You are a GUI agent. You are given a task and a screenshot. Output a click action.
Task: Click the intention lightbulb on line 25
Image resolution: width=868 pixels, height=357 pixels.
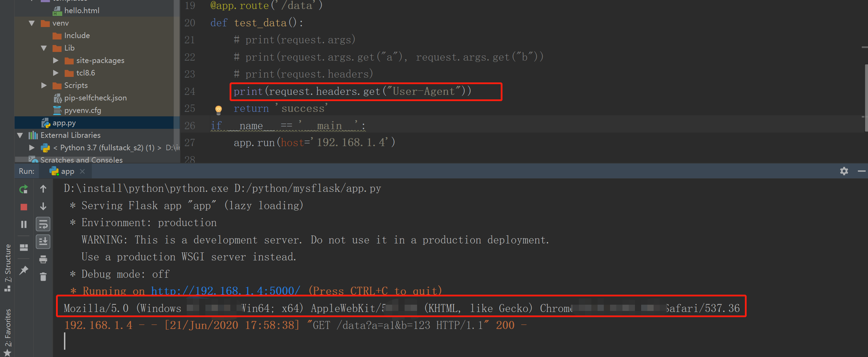(219, 110)
